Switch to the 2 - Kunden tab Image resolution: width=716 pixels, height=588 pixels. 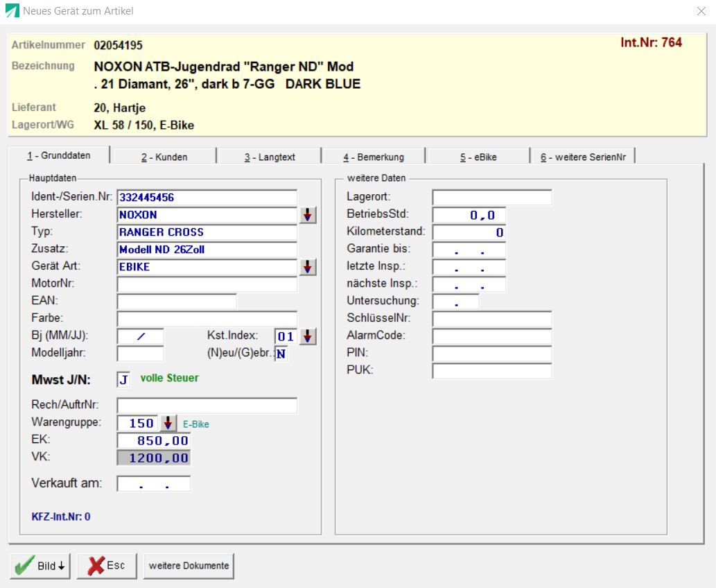(164, 157)
